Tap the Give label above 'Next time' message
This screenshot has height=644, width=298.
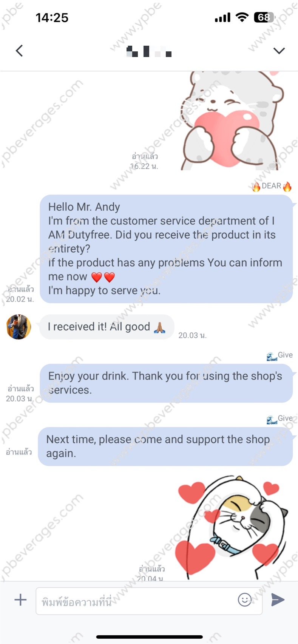click(x=279, y=419)
